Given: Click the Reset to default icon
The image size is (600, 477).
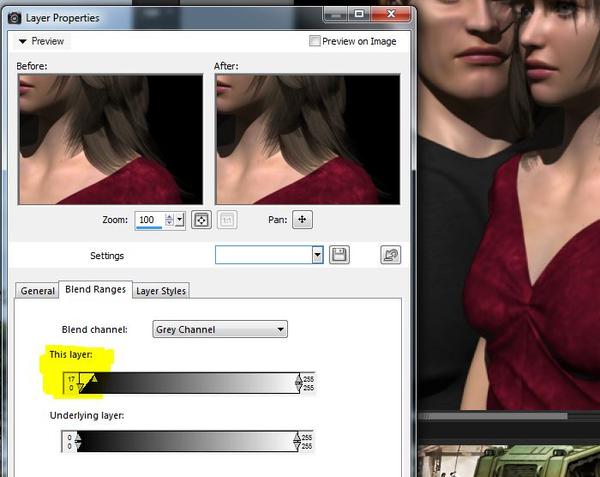Looking at the screenshot, I should click(x=391, y=255).
